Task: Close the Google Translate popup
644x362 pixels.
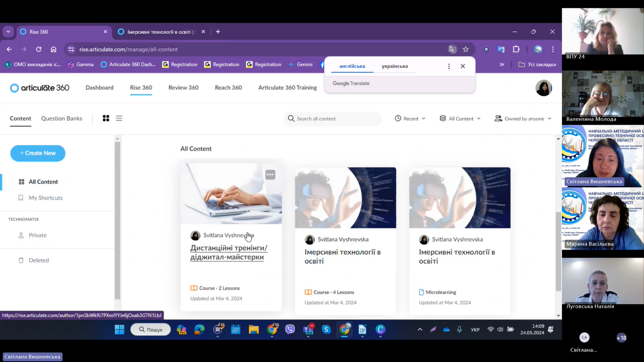Action: pos(462,67)
